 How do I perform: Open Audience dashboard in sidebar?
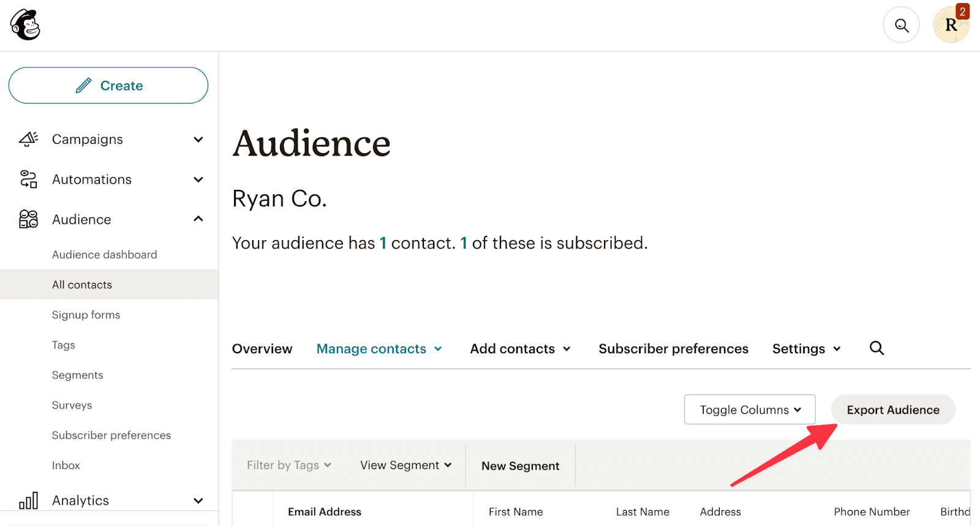click(105, 255)
